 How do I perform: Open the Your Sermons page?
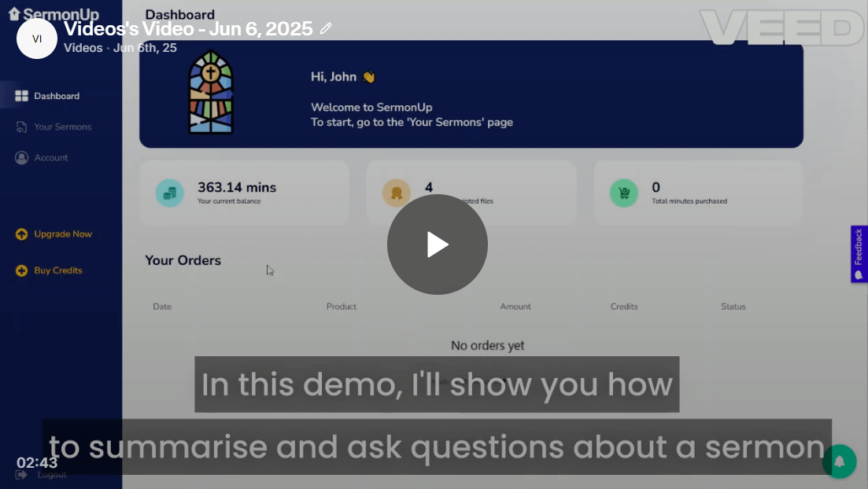click(x=61, y=127)
